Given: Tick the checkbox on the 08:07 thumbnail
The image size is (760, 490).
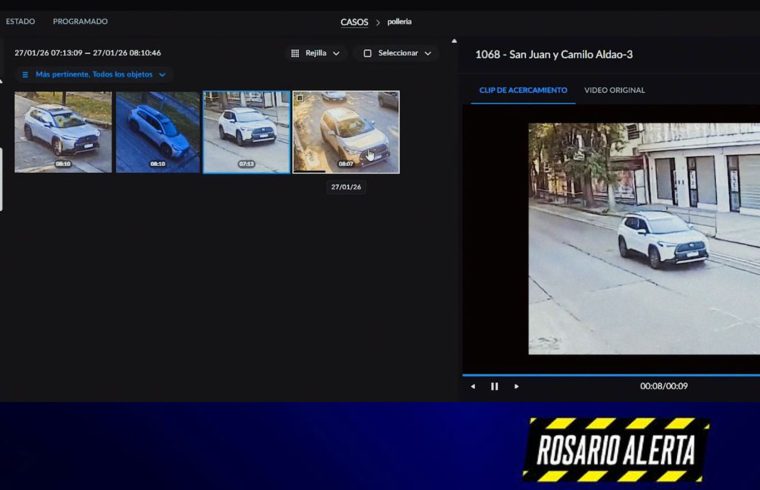Looking at the screenshot, I should tap(300, 99).
